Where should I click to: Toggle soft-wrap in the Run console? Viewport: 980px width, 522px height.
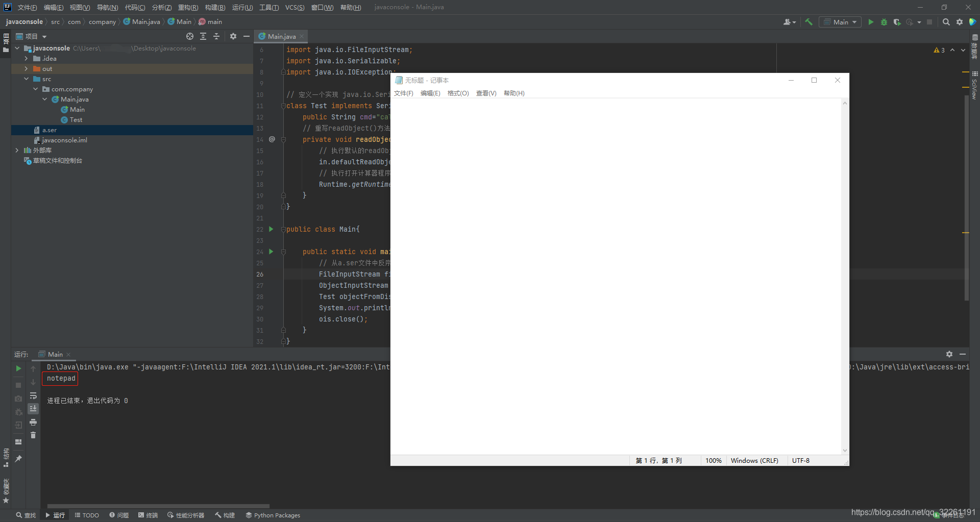pos(33,395)
